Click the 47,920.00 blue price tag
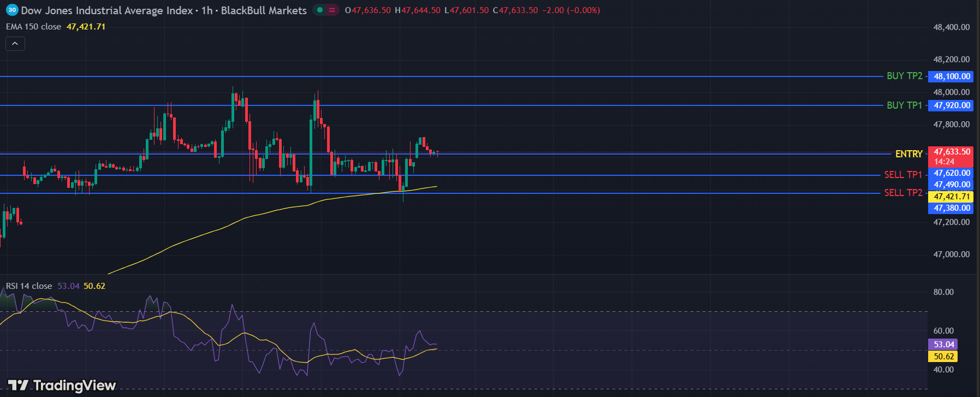 [952, 105]
